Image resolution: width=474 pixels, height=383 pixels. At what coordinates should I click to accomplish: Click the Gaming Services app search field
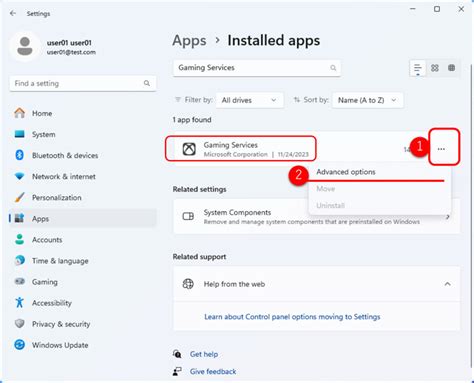(257, 68)
